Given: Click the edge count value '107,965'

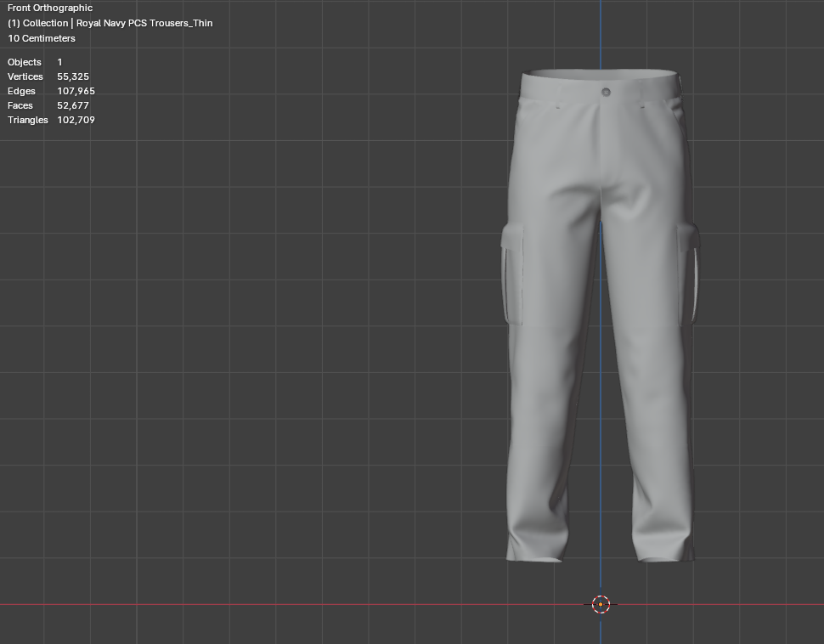Looking at the screenshot, I should click(x=76, y=91).
